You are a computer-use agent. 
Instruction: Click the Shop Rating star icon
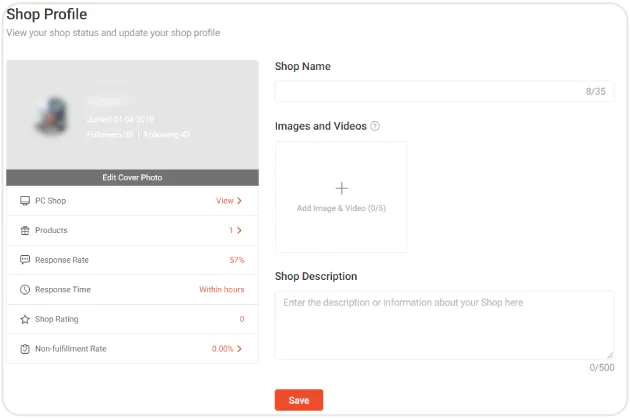25,320
